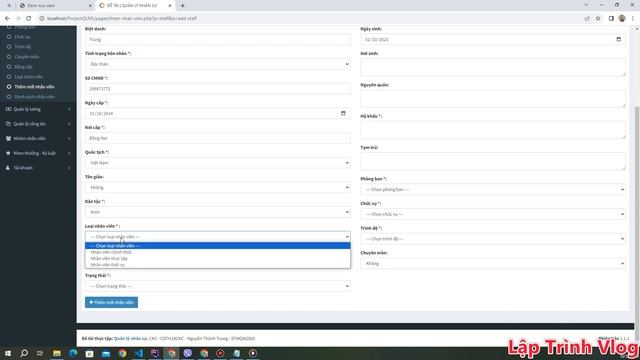
Task: Click the 'Nguyên quán' text area
Action: point(493,99)
